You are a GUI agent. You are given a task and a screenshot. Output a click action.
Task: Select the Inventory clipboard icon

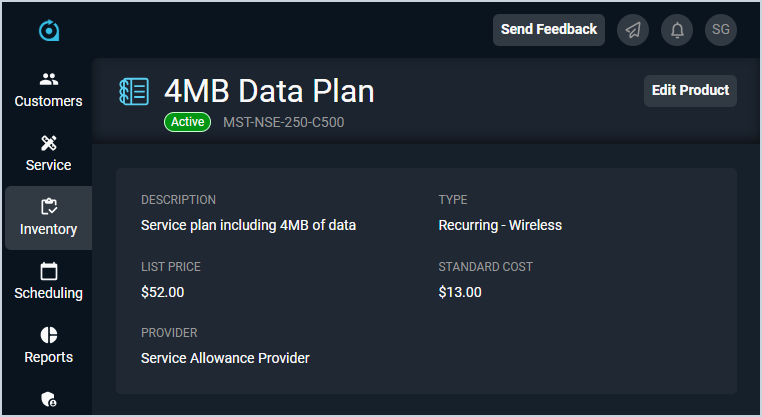pos(49,207)
